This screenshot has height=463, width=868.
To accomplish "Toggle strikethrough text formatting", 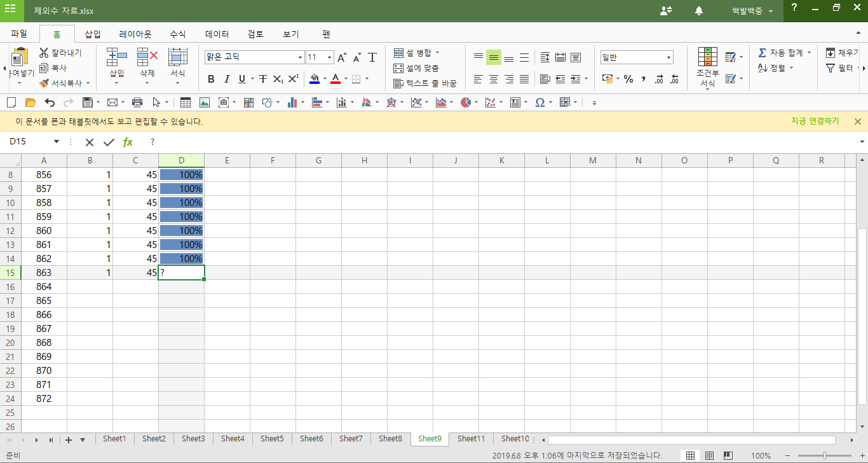I will point(262,79).
